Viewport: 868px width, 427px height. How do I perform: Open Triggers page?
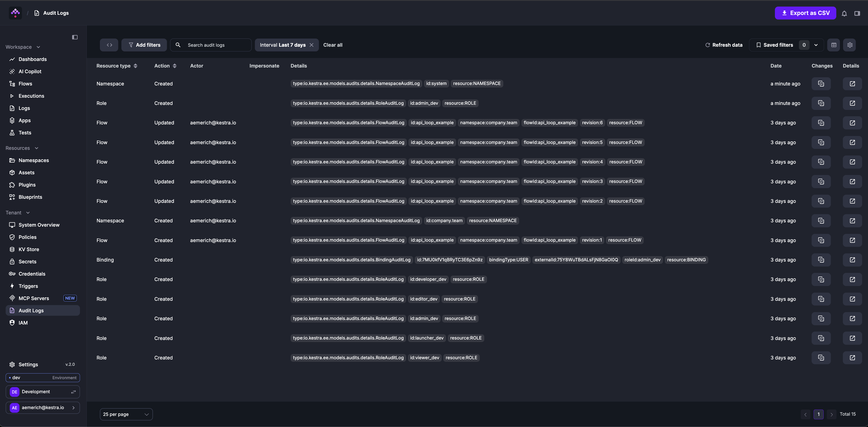(x=43, y=286)
